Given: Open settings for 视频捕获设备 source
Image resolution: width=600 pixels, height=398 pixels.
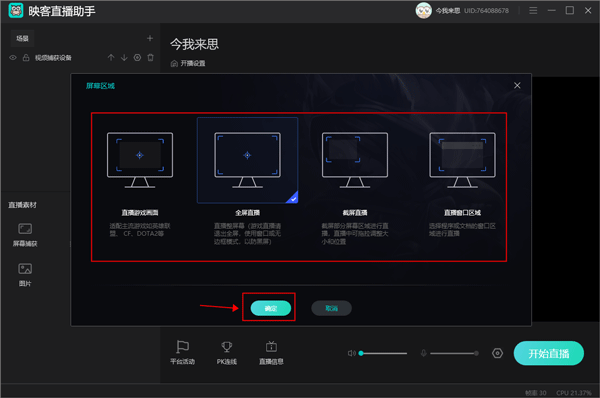Looking at the screenshot, I should click(137, 58).
